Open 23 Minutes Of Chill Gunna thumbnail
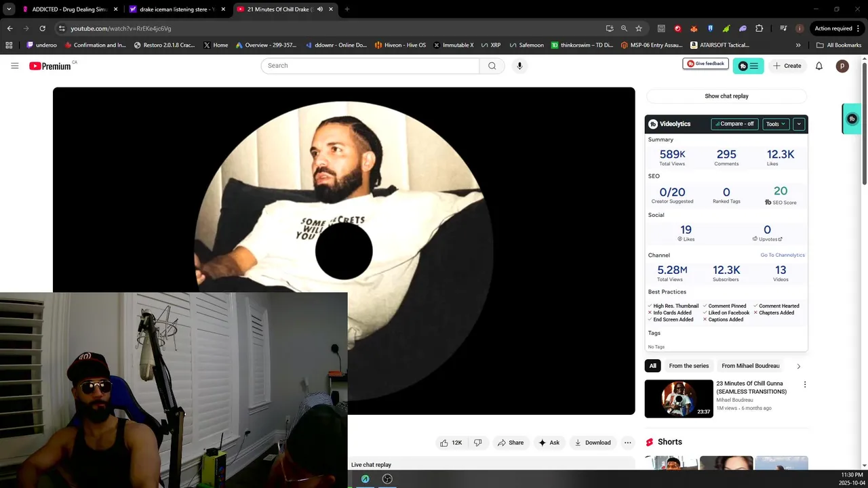The image size is (868, 488). tap(679, 399)
